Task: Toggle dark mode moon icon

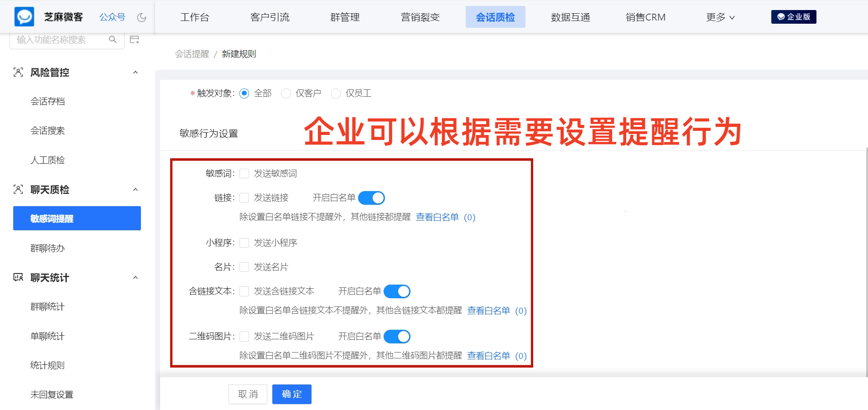Action: pos(142,17)
